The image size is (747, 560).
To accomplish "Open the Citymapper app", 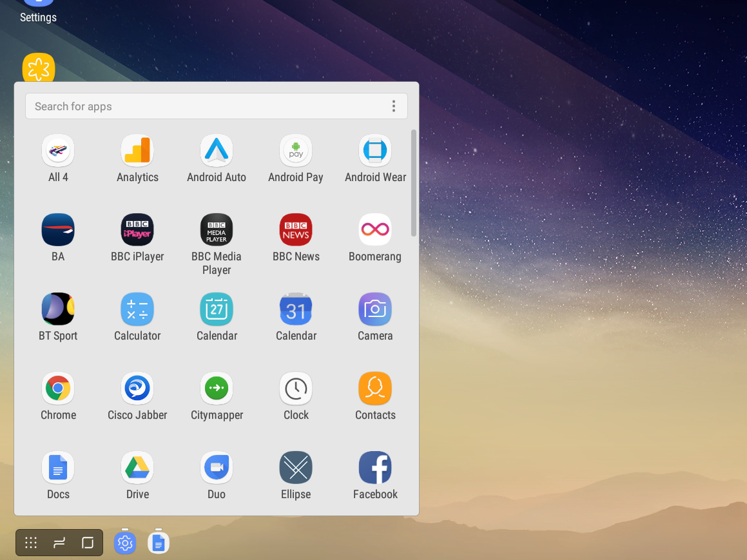I will [x=217, y=388].
